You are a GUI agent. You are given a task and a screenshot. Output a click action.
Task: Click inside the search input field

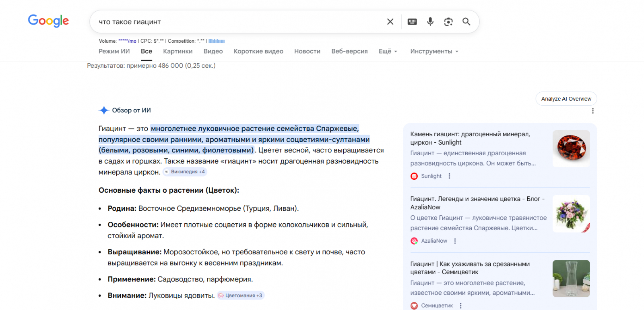click(237, 22)
